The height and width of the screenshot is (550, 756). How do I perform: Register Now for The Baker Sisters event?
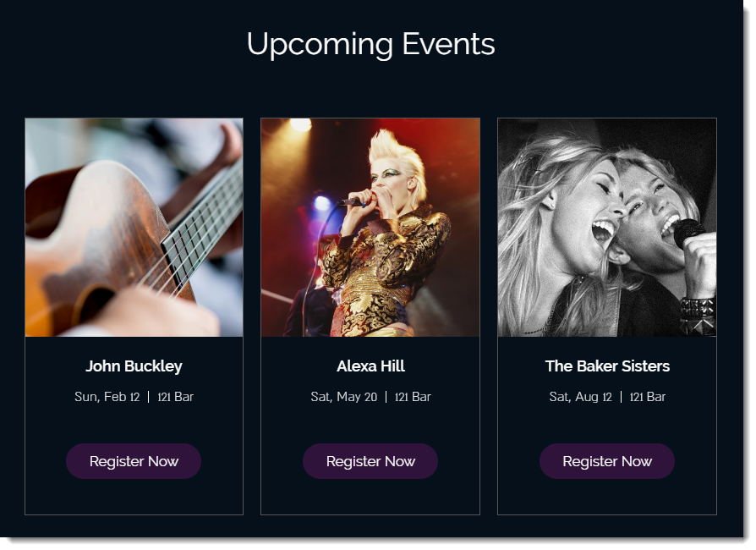(x=607, y=461)
